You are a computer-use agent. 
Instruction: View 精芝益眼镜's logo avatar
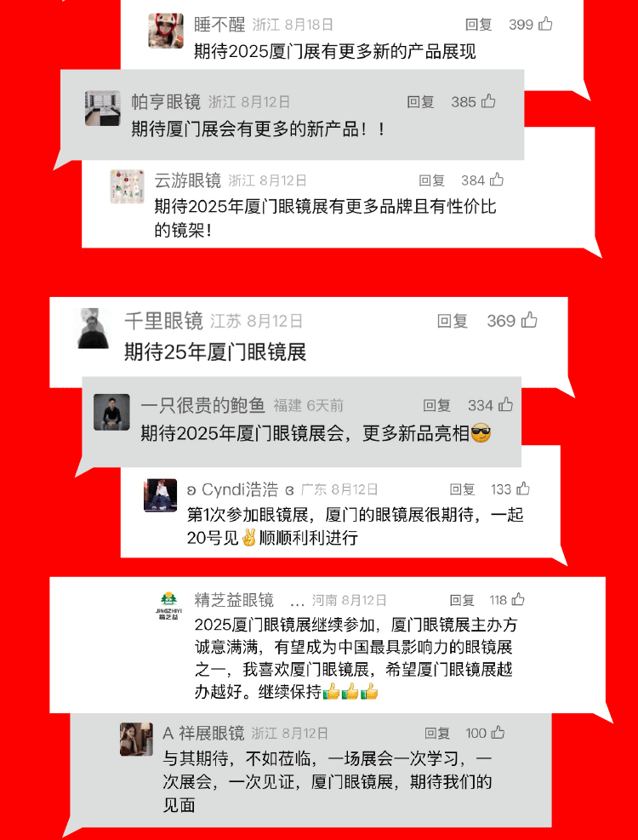coord(168,605)
